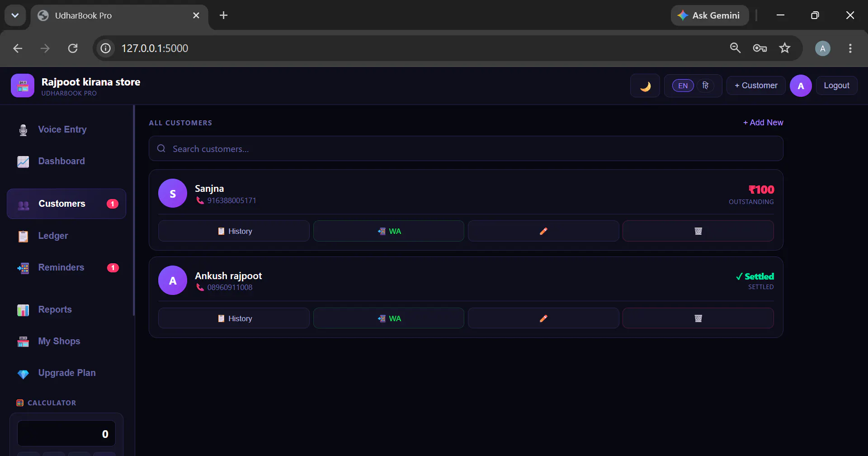The height and width of the screenshot is (456, 868).
Task: Click Ask Gemini button
Action: click(710, 15)
